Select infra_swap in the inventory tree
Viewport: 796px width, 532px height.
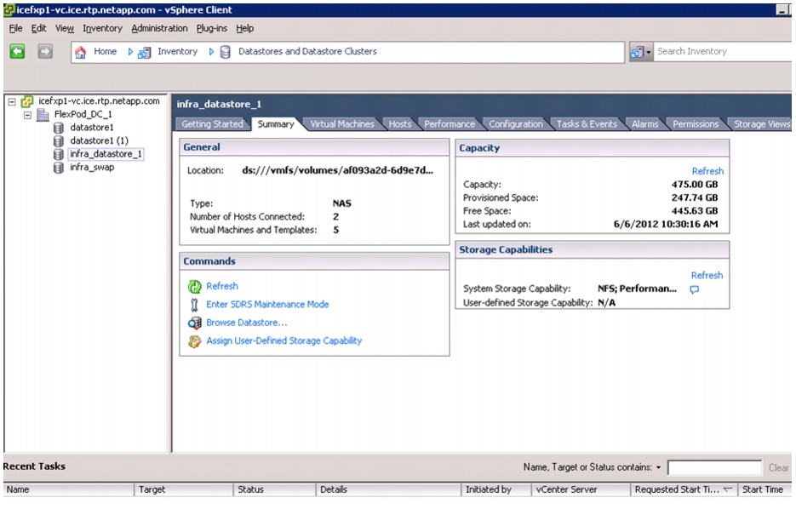click(x=92, y=167)
